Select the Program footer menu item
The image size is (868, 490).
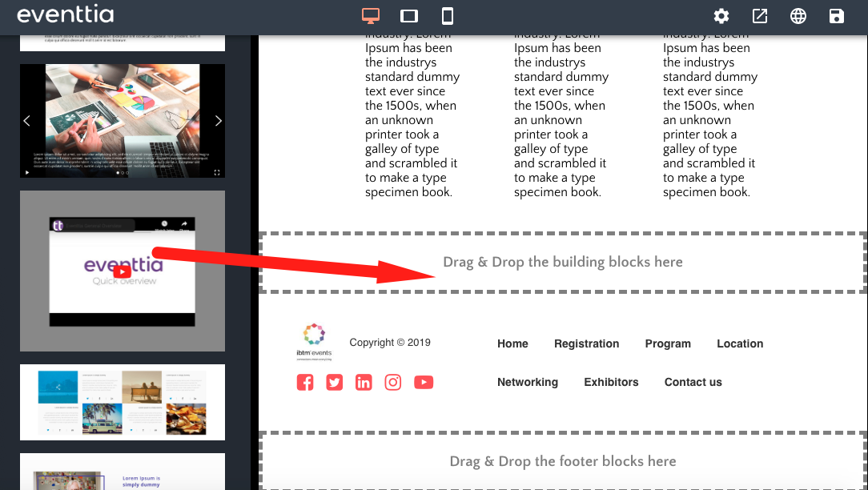(x=668, y=343)
